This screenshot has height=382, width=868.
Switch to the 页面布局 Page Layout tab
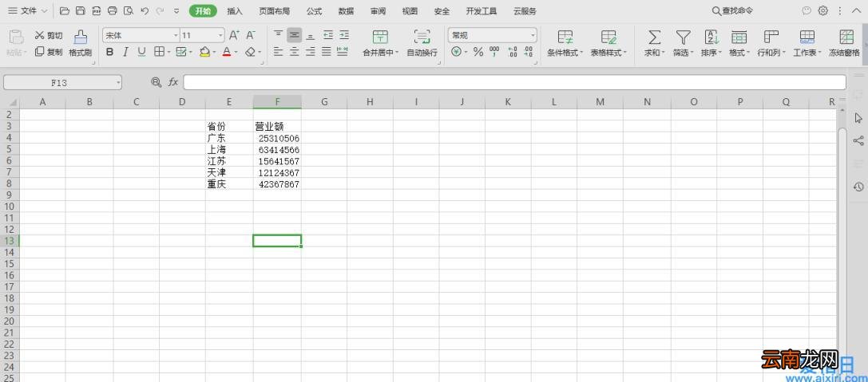[274, 11]
